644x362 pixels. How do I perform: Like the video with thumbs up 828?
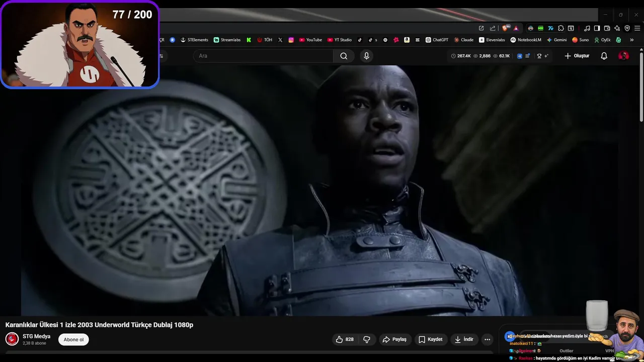[345, 339]
